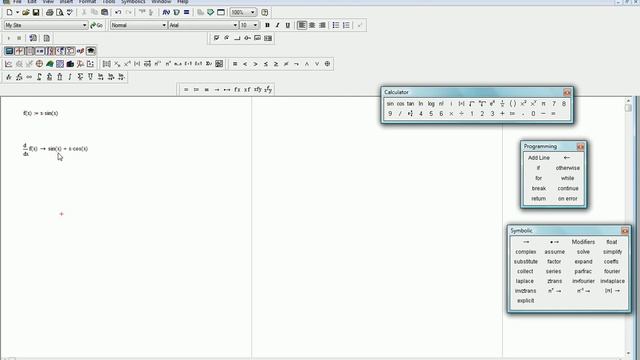
Task: Click solve in Symbolic palette
Action: click(583, 252)
